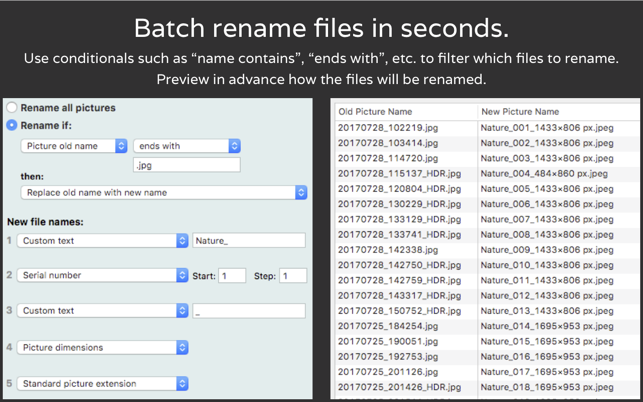Viewport: 643px width, 402px height.
Task: Select old name 20170725_201126.jpg
Action: tap(388, 372)
